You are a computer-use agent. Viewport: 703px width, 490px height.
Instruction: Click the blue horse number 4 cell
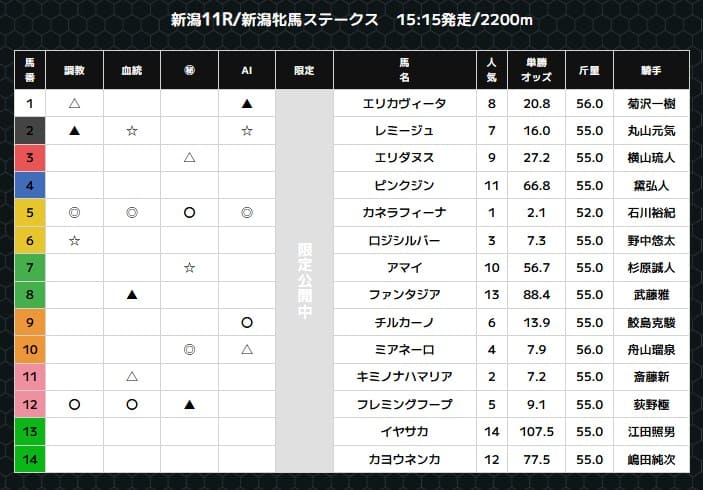(30, 185)
